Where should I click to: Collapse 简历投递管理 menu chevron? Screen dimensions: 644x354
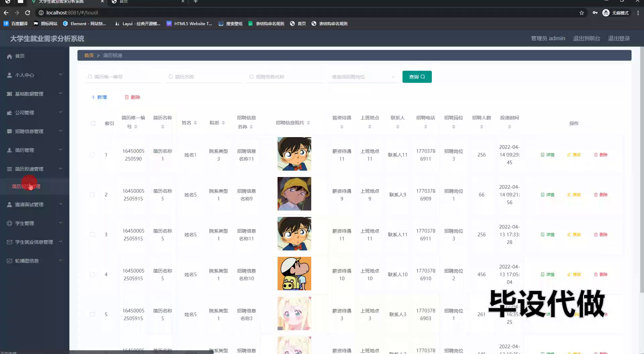pyautogui.click(x=61, y=169)
